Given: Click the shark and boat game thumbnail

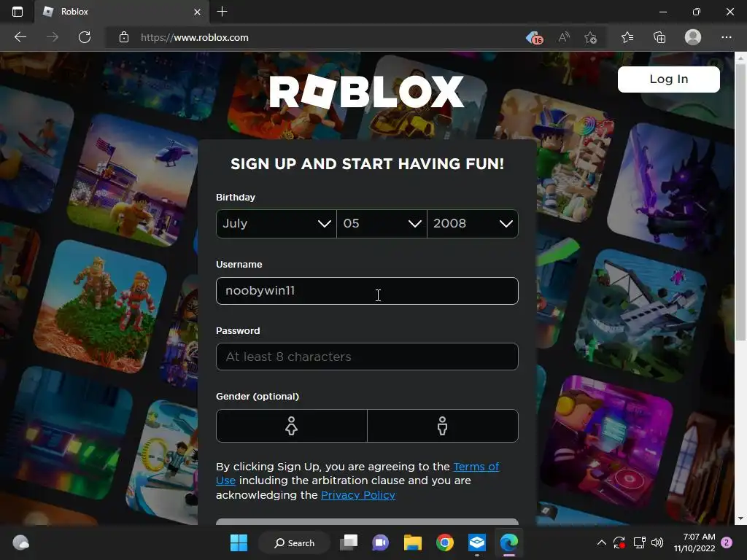Looking at the screenshot, I should [x=640, y=314].
